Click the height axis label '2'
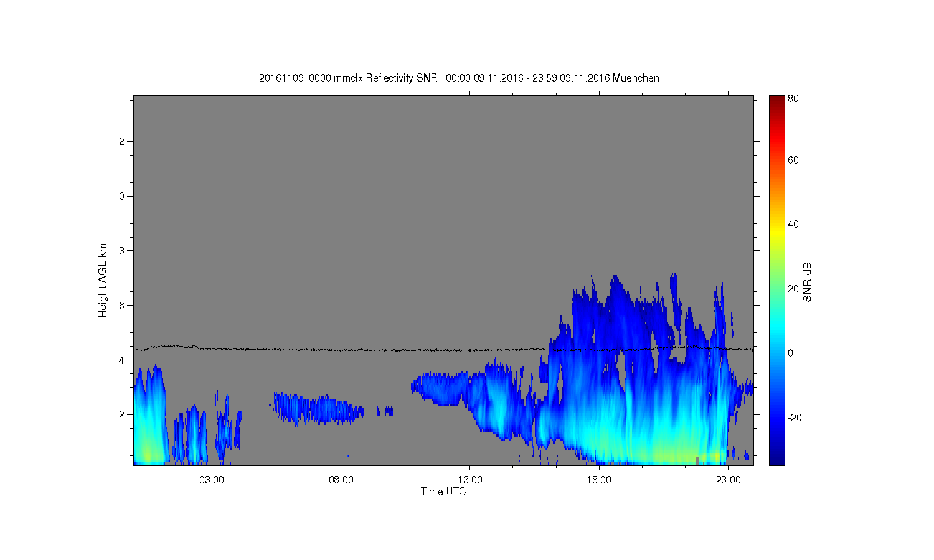The image size is (934, 560). 123,414
